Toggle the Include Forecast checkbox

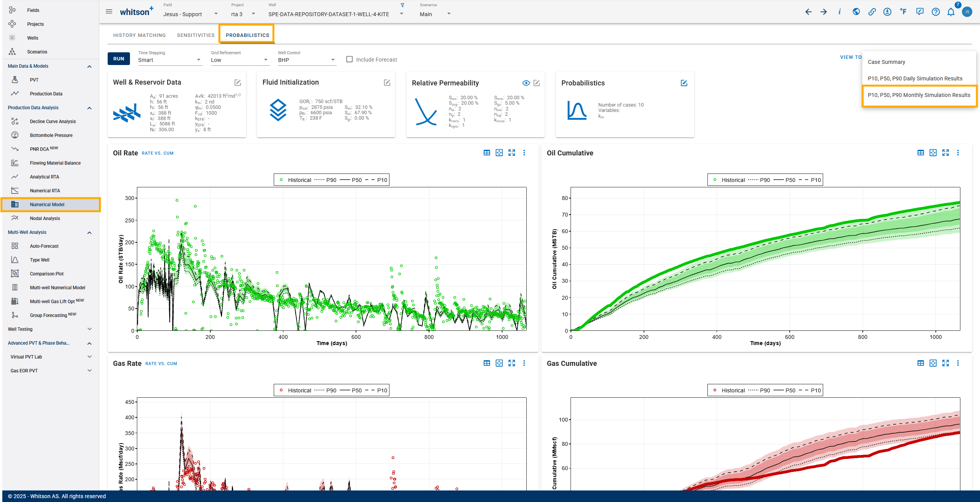[349, 59]
